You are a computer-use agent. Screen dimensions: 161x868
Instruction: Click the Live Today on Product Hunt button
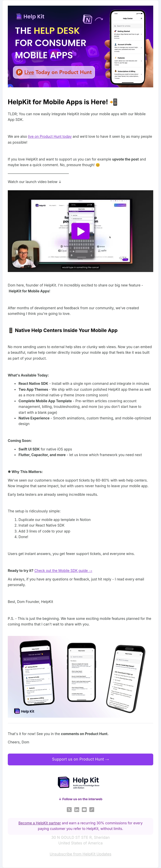pos(54,72)
